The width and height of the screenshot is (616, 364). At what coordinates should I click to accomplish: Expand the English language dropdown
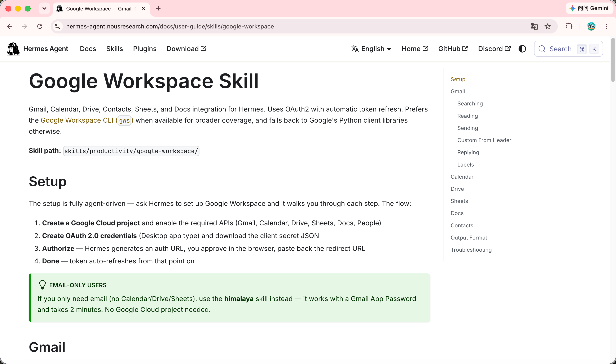[x=371, y=49]
